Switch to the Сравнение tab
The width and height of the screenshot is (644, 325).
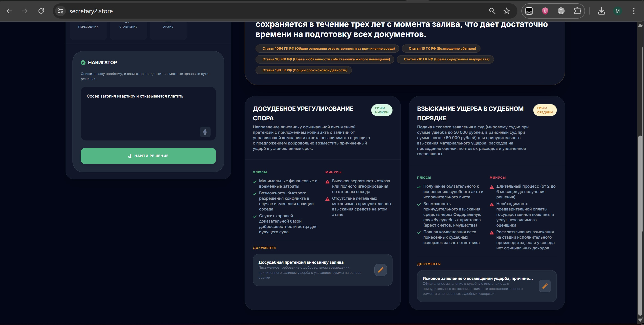coord(128,27)
